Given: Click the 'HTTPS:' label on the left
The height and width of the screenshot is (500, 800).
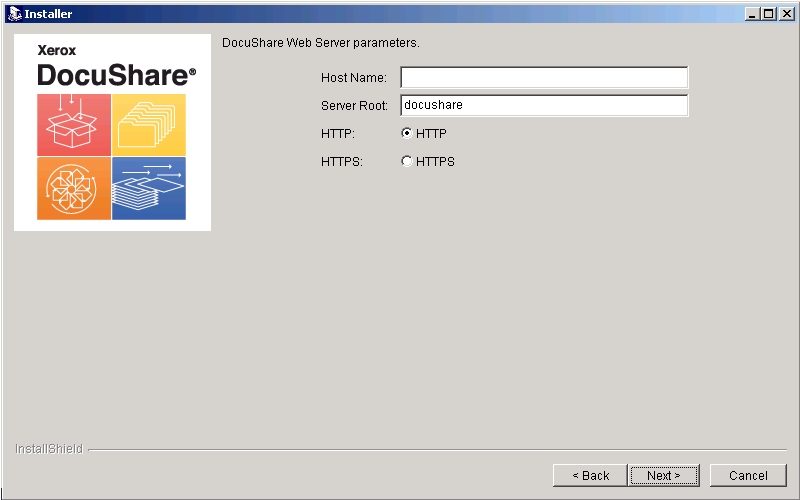Looking at the screenshot, I should click(342, 162).
